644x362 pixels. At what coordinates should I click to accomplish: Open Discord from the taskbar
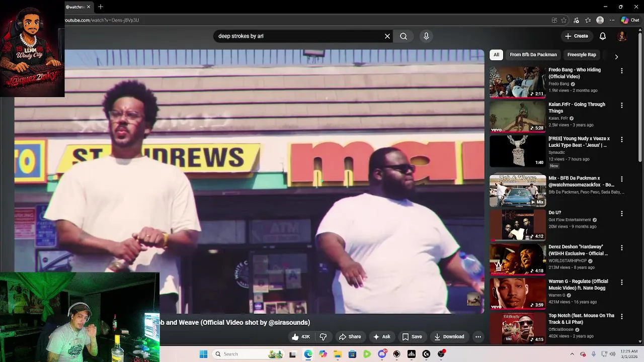[382, 354]
